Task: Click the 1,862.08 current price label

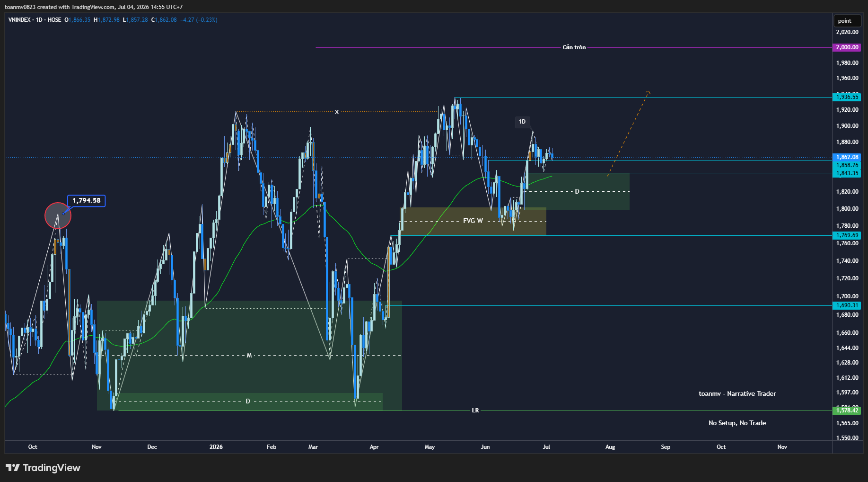Action: click(847, 157)
